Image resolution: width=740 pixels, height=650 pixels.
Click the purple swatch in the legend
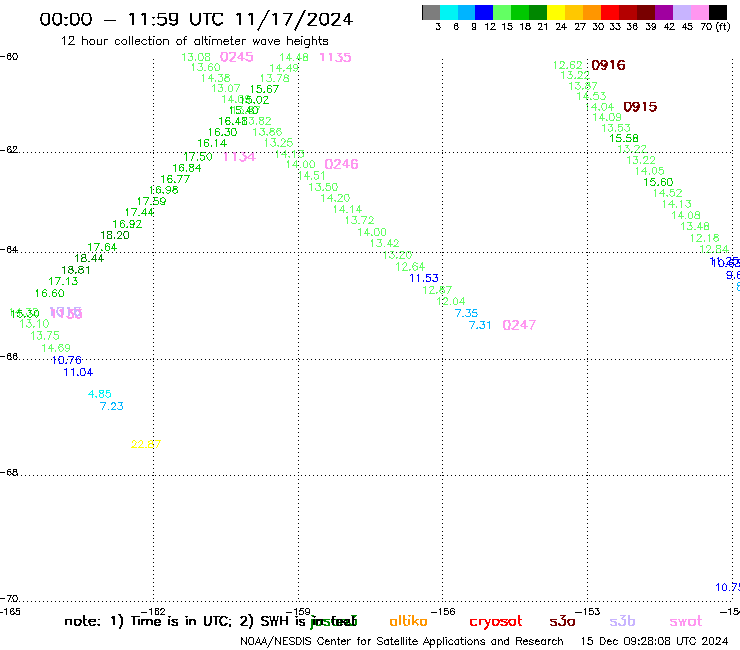[664, 12]
